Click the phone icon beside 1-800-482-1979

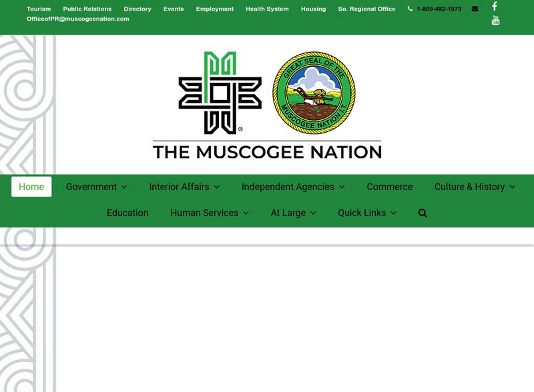[410, 9]
